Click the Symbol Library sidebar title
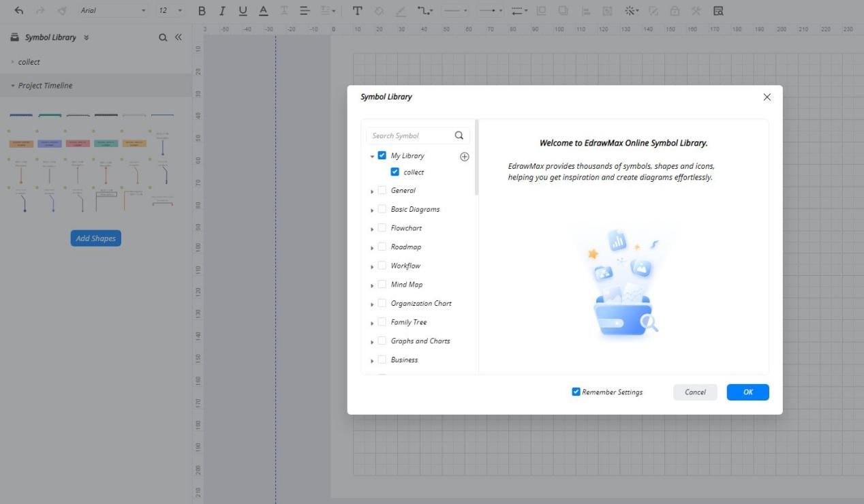This screenshot has height=504, width=864. click(x=50, y=37)
